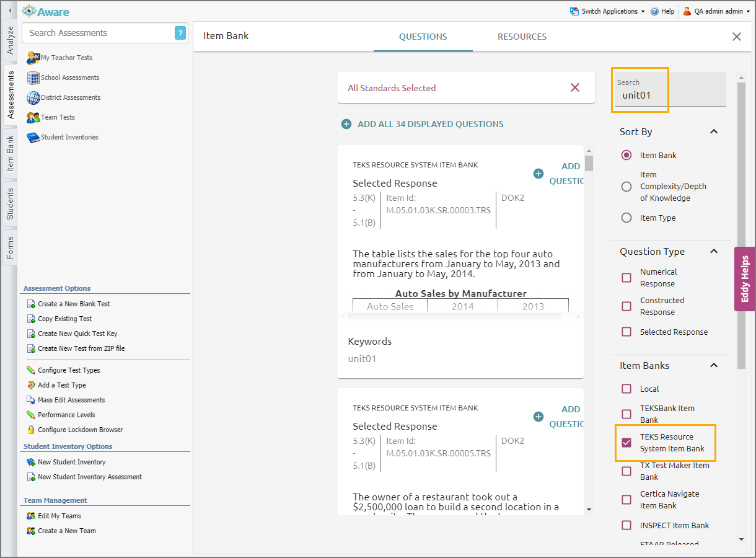Click the Copy Existing Test icon
The width and height of the screenshot is (756, 558).
point(31,319)
